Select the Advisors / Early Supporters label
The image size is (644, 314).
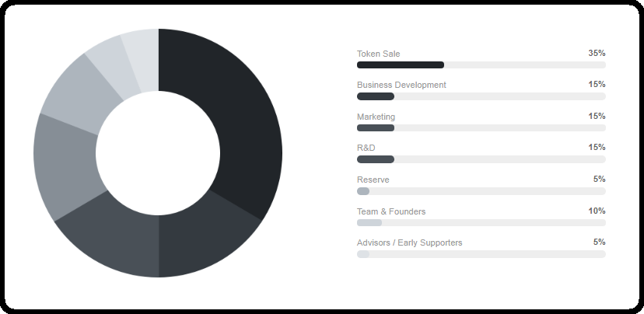click(x=409, y=242)
